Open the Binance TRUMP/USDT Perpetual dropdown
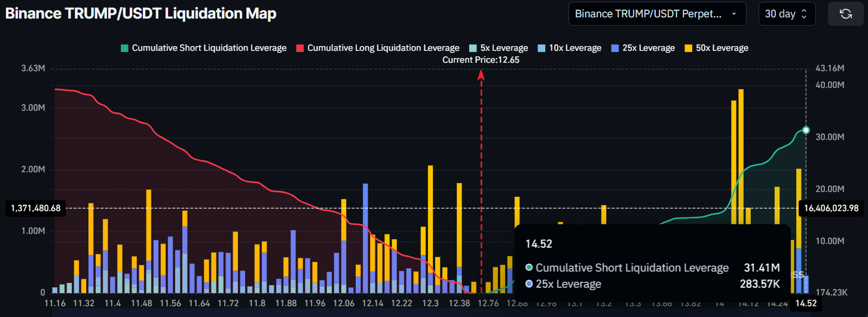 coord(657,14)
